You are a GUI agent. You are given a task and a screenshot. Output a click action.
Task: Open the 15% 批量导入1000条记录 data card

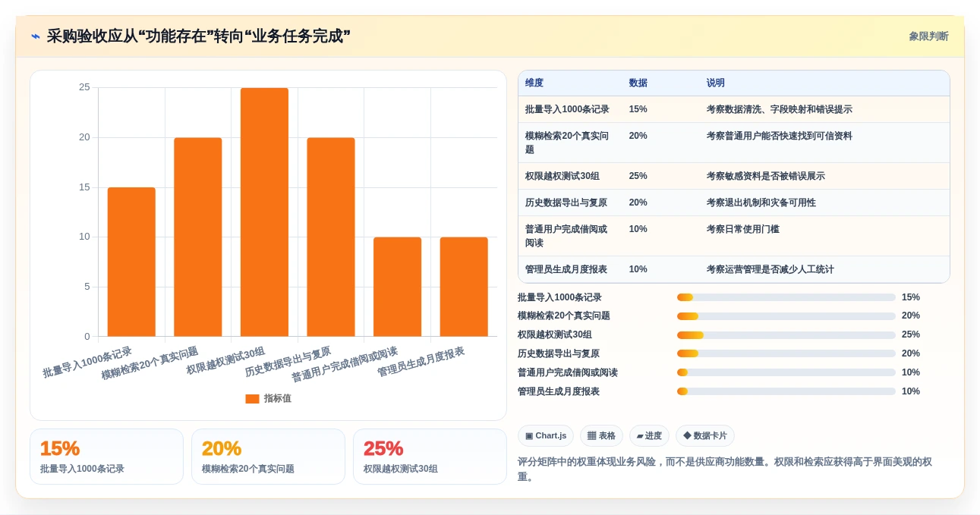tap(107, 457)
